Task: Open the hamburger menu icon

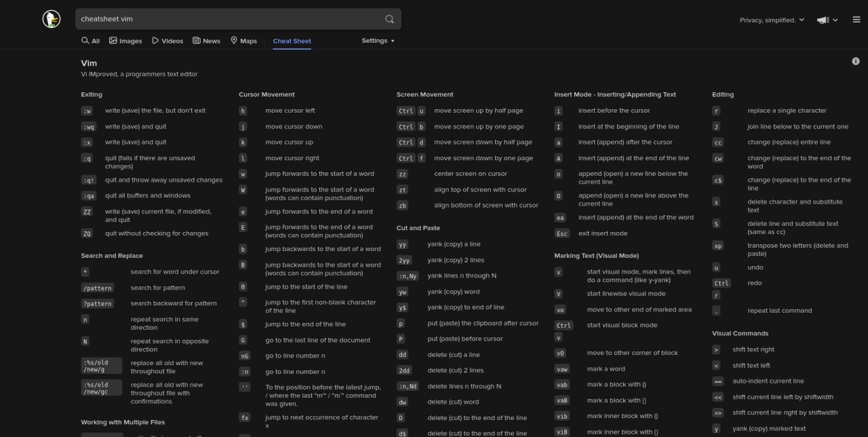Action: tap(856, 20)
